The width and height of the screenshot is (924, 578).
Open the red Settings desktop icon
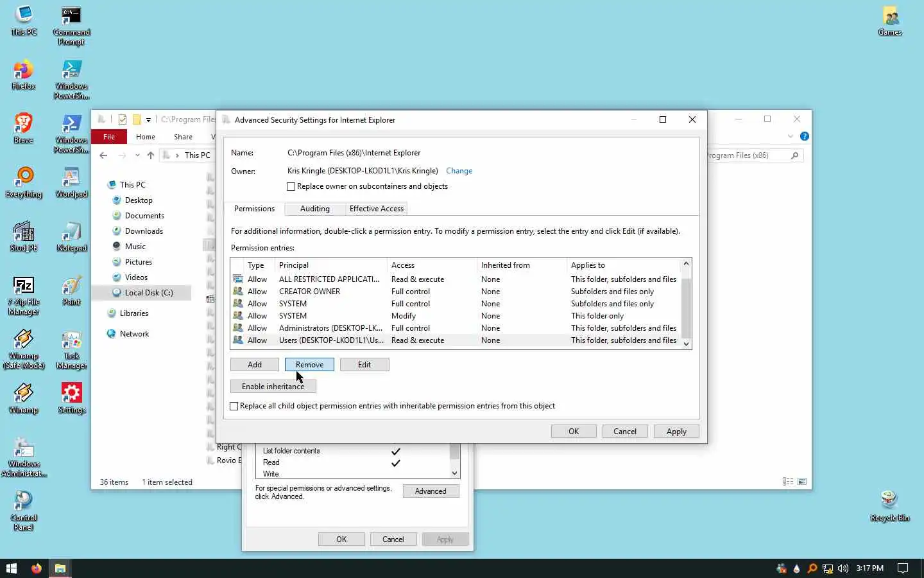71,399
